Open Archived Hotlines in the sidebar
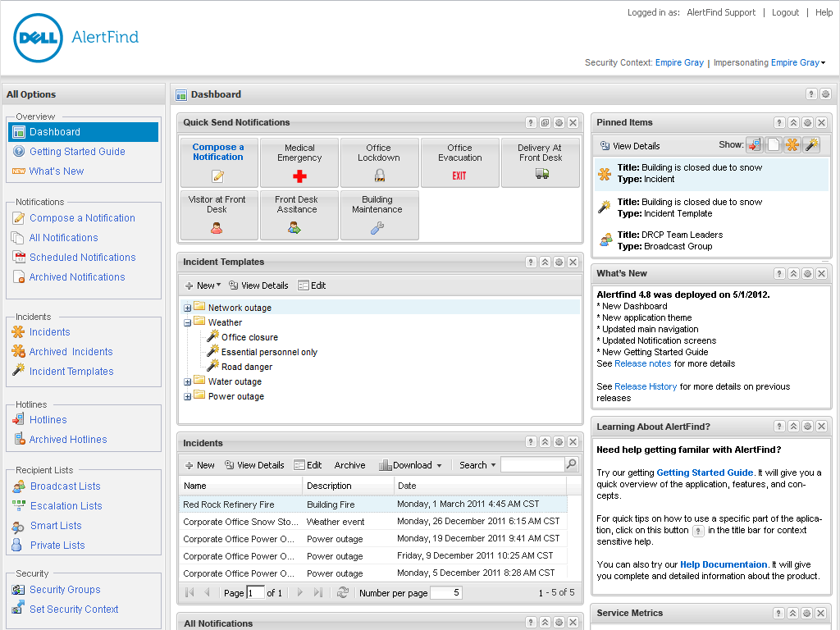The image size is (840, 630). [x=68, y=440]
